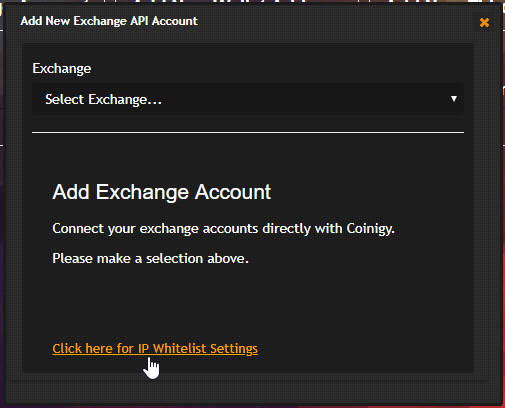Click the word "Coinigy" in the description
Image resolution: width=505 pixels, height=408 pixels.
click(x=370, y=229)
